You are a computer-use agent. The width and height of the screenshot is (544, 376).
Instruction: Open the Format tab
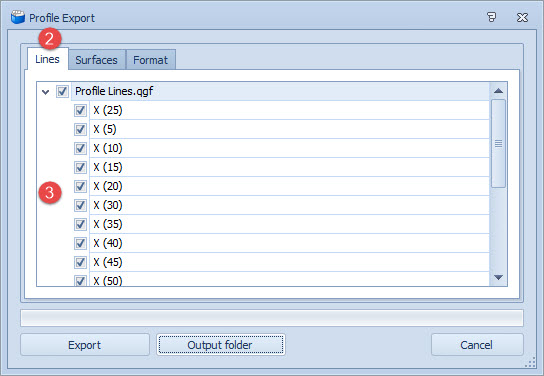point(151,60)
